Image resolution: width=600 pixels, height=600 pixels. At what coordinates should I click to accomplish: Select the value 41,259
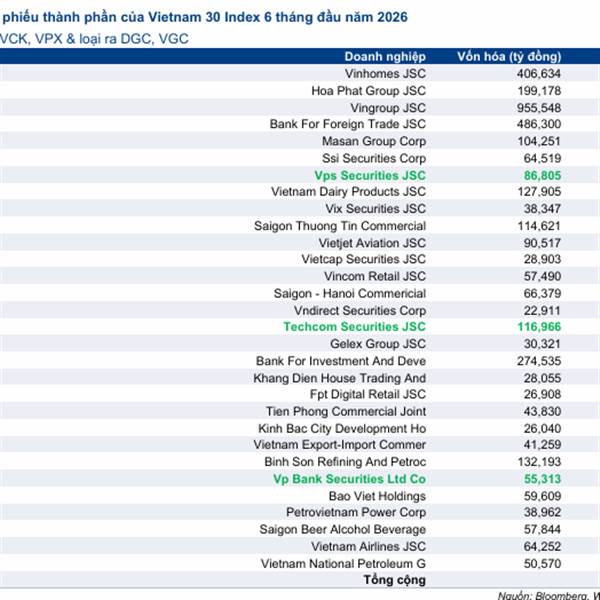(x=542, y=445)
